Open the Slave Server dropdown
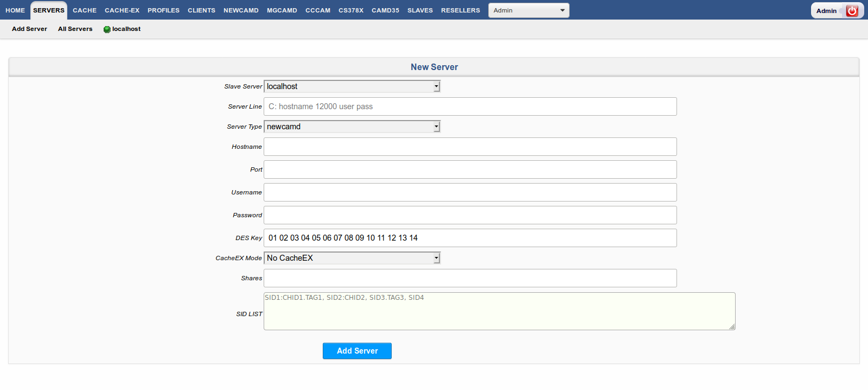868x390 pixels. point(352,86)
